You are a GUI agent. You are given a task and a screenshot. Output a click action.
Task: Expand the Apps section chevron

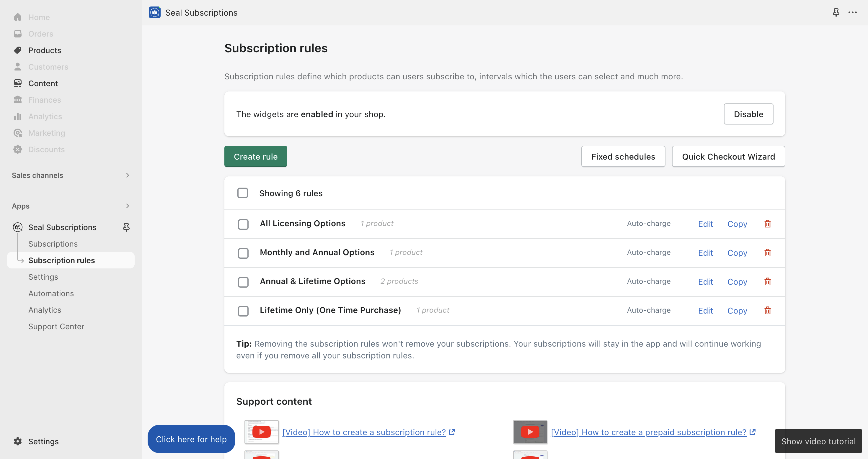click(127, 206)
